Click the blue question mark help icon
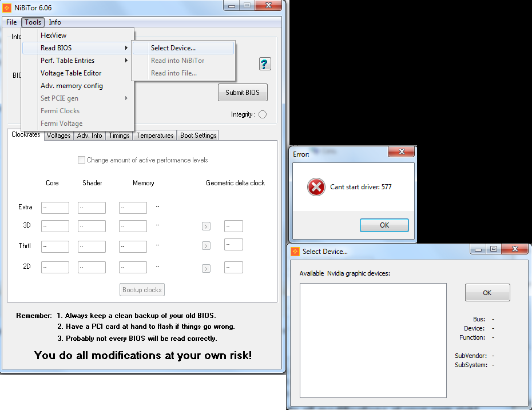 pyautogui.click(x=265, y=63)
